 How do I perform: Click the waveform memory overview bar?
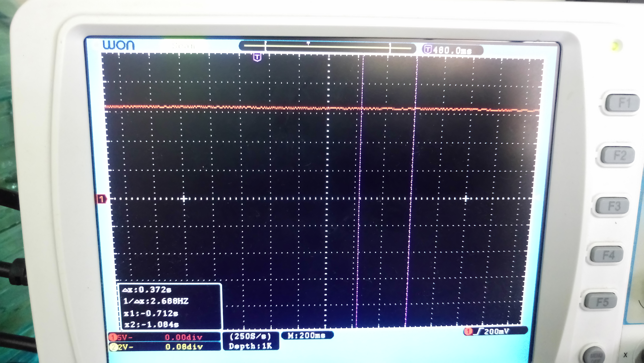327,47
